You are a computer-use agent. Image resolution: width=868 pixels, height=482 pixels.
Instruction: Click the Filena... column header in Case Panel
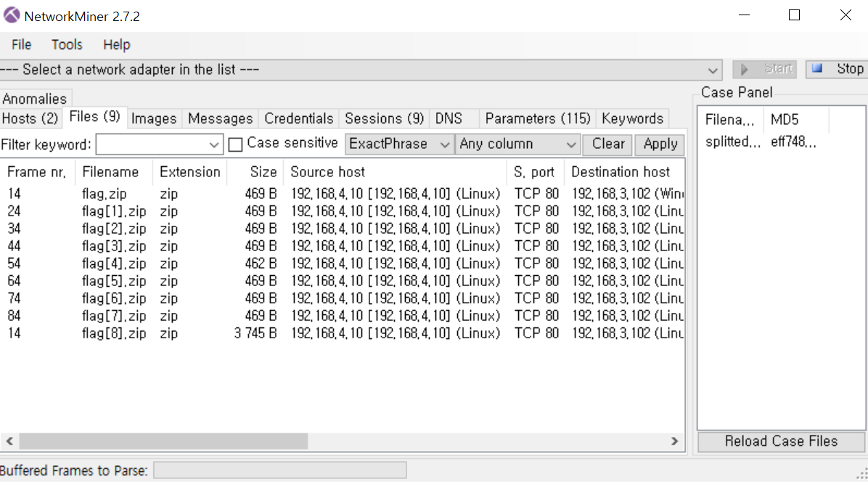[730, 120]
